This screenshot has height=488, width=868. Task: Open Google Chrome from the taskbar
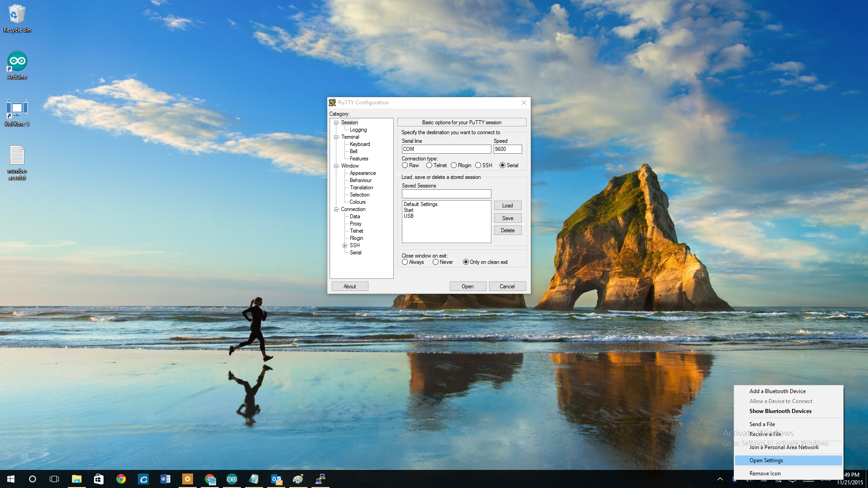[121, 479]
